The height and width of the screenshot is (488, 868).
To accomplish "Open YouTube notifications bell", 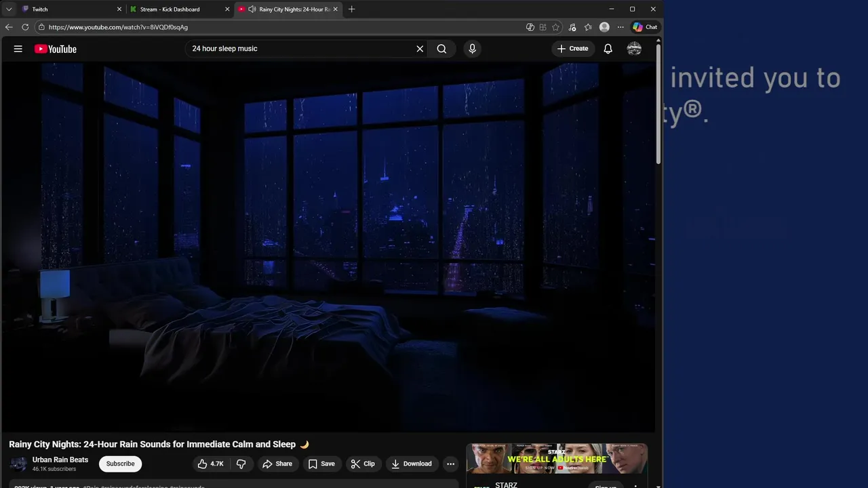I will 608,49.
